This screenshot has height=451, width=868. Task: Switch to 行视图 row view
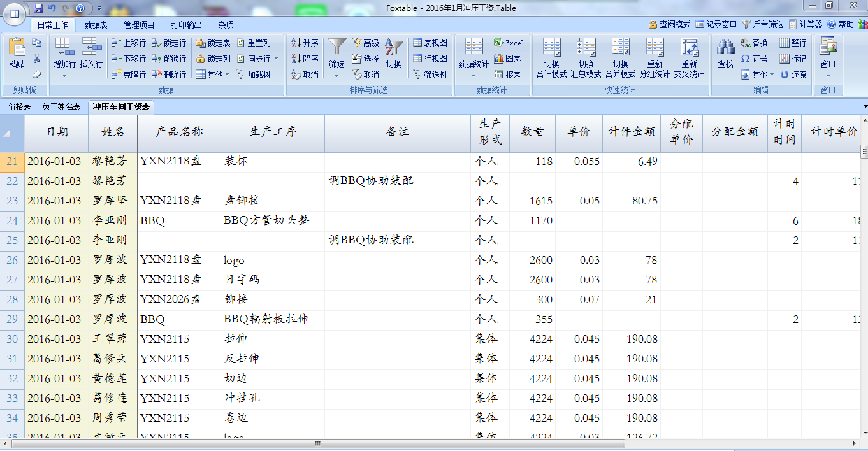click(430, 59)
